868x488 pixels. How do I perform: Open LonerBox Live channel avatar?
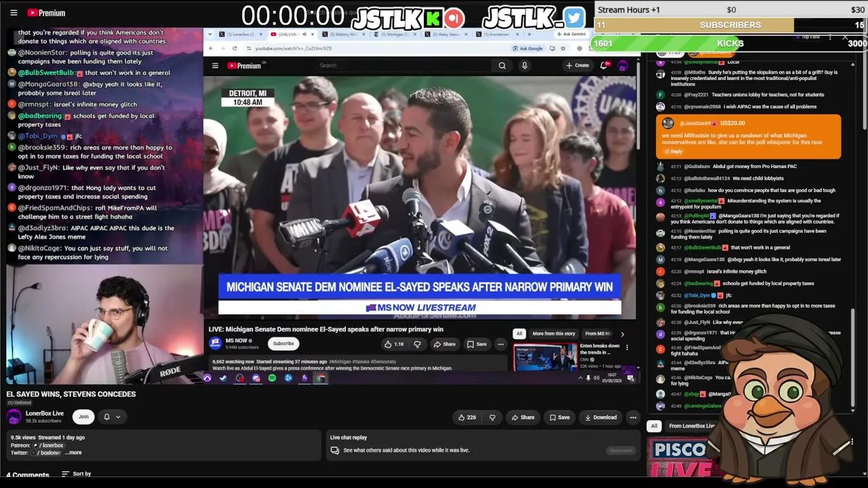(x=14, y=417)
